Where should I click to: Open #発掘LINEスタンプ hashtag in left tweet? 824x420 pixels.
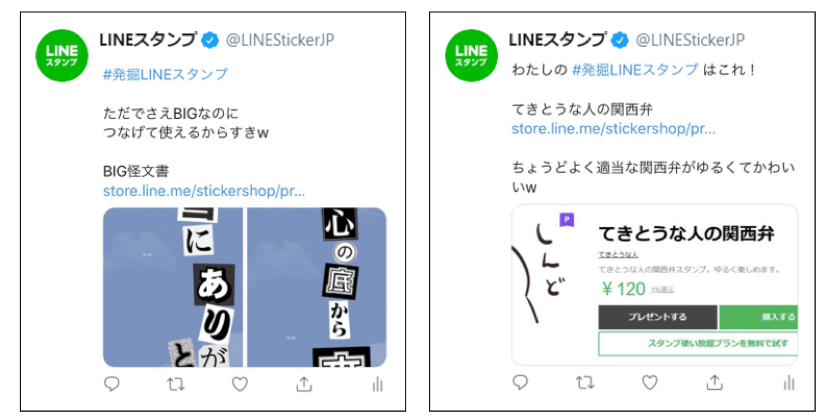pos(166,75)
